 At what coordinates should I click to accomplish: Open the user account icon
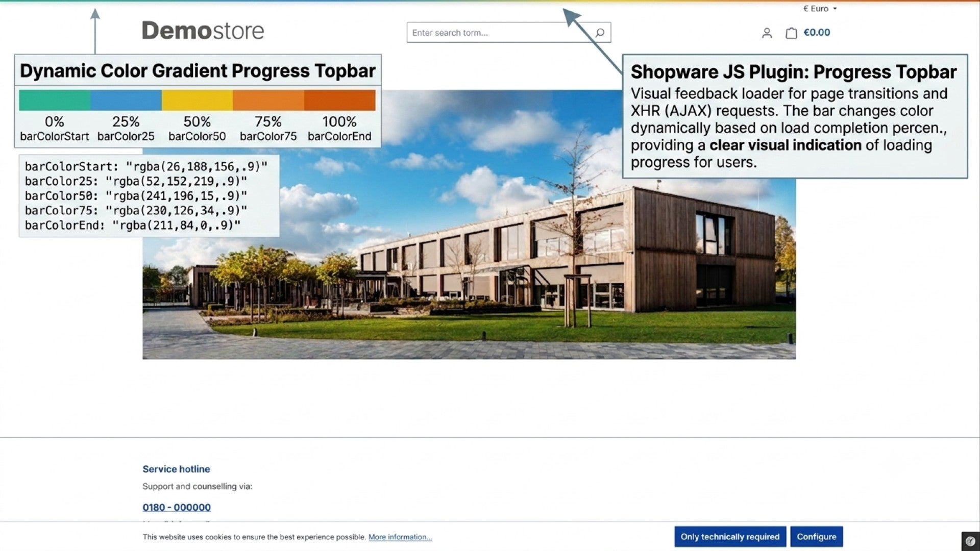coord(767,33)
